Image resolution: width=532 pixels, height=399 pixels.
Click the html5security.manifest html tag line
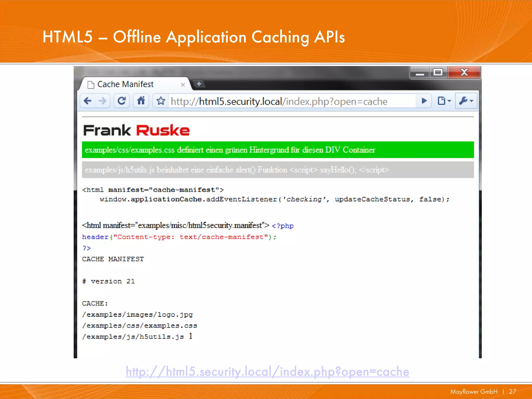pyautogui.click(x=176, y=225)
